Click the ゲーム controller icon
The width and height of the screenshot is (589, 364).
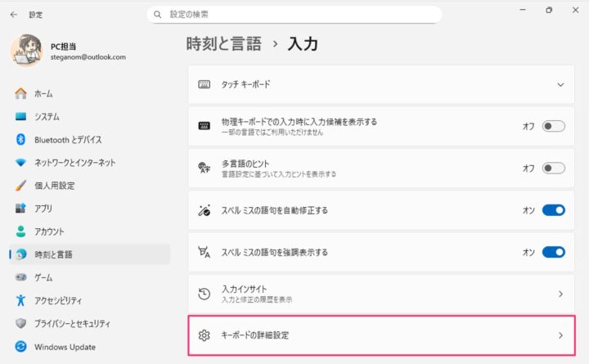coord(20,277)
